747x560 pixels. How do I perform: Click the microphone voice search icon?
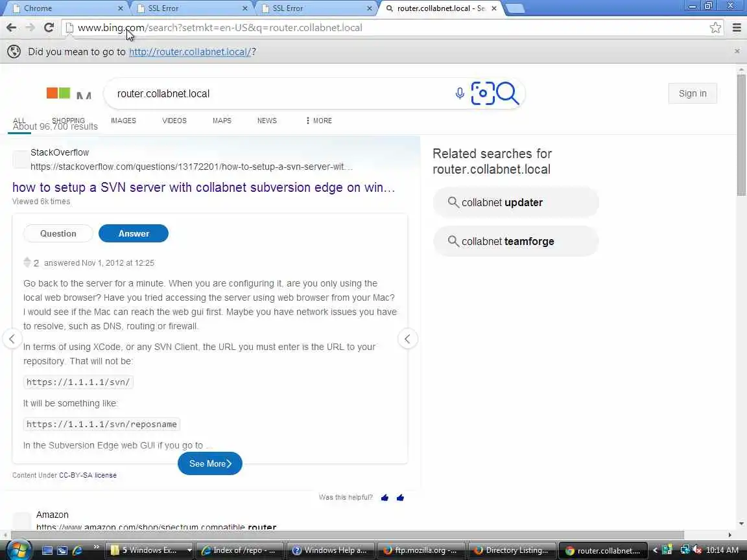pos(460,93)
